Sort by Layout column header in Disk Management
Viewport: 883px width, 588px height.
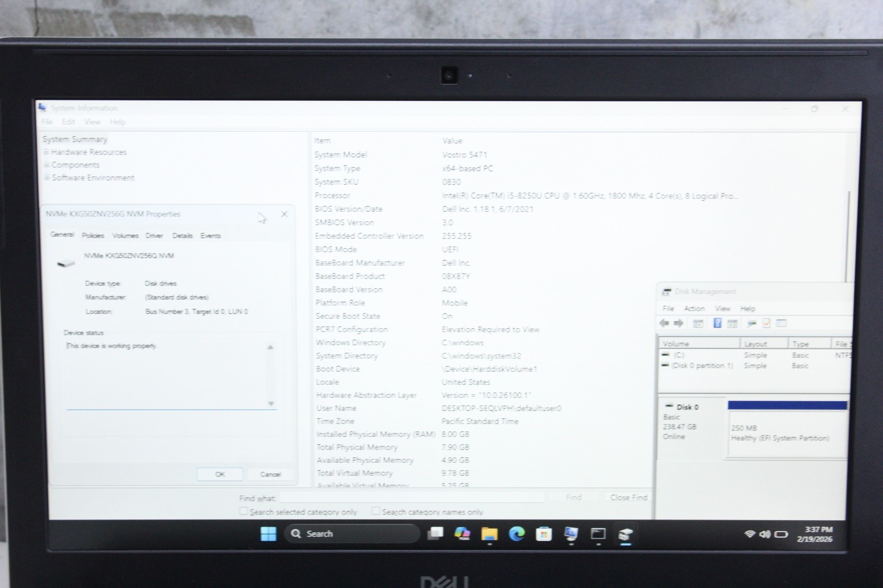763,344
